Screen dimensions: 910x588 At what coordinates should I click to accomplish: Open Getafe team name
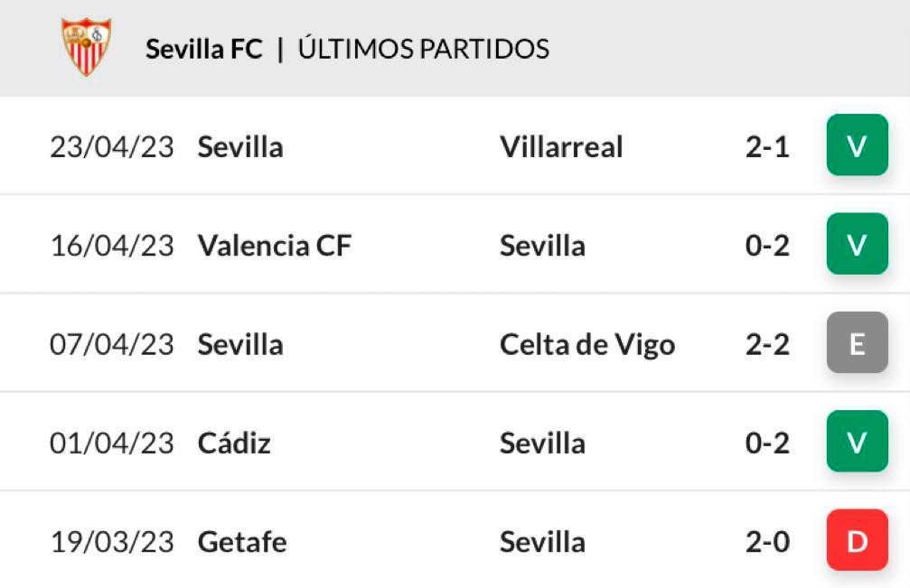click(242, 542)
